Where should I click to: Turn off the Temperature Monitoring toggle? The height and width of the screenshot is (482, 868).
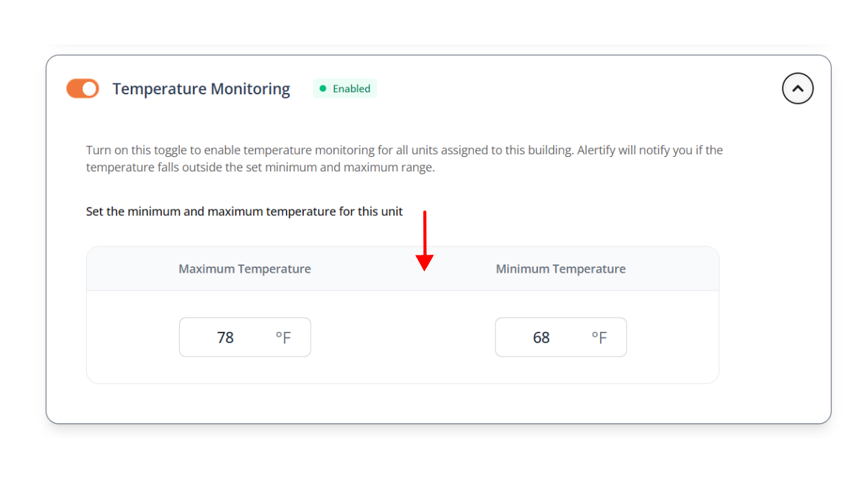(83, 89)
